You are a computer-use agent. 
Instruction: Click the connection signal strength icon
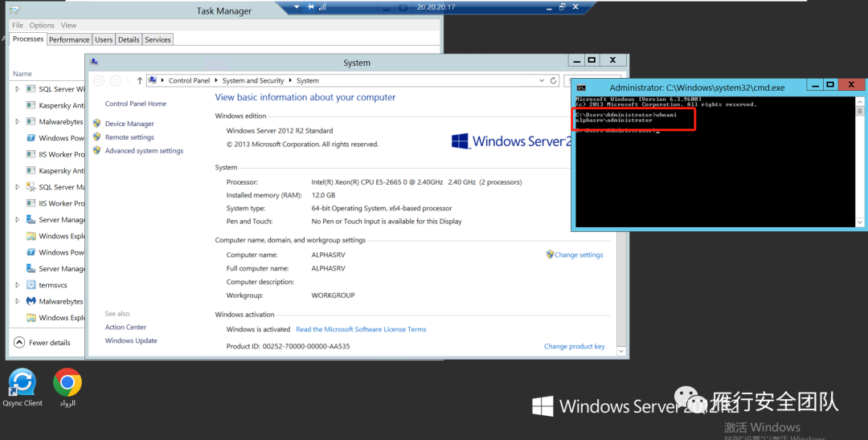coord(323,7)
